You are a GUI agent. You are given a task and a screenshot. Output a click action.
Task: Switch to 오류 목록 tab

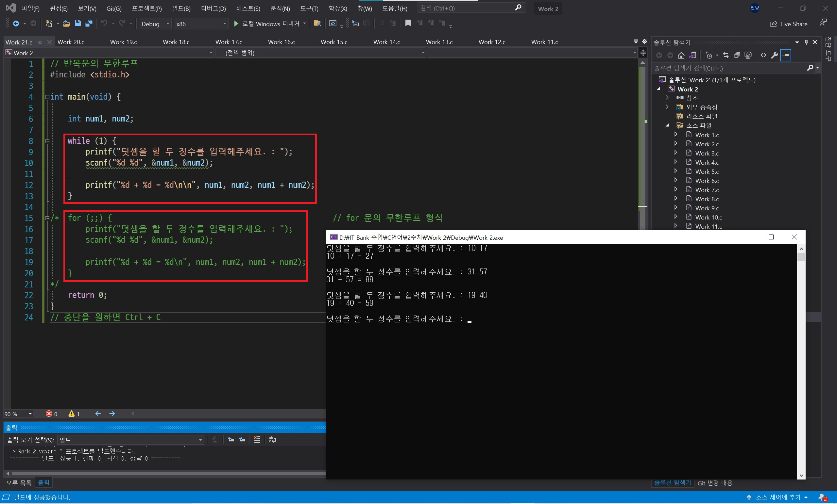pyautogui.click(x=19, y=483)
